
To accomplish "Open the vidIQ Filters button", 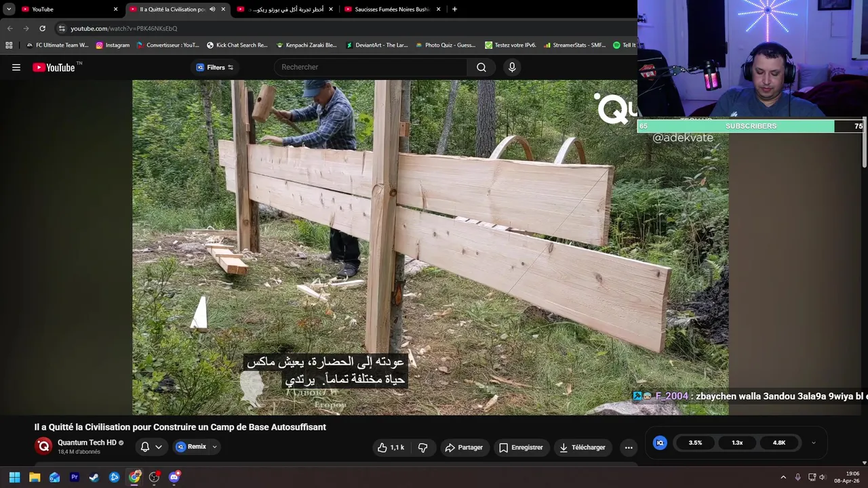I will pyautogui.click(x=215, y=67).
